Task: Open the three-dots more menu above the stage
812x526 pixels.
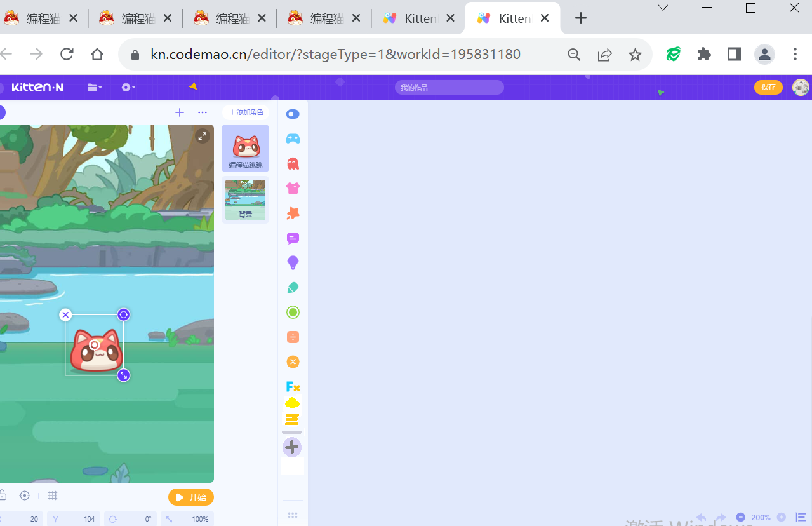Action: [203, 112]
